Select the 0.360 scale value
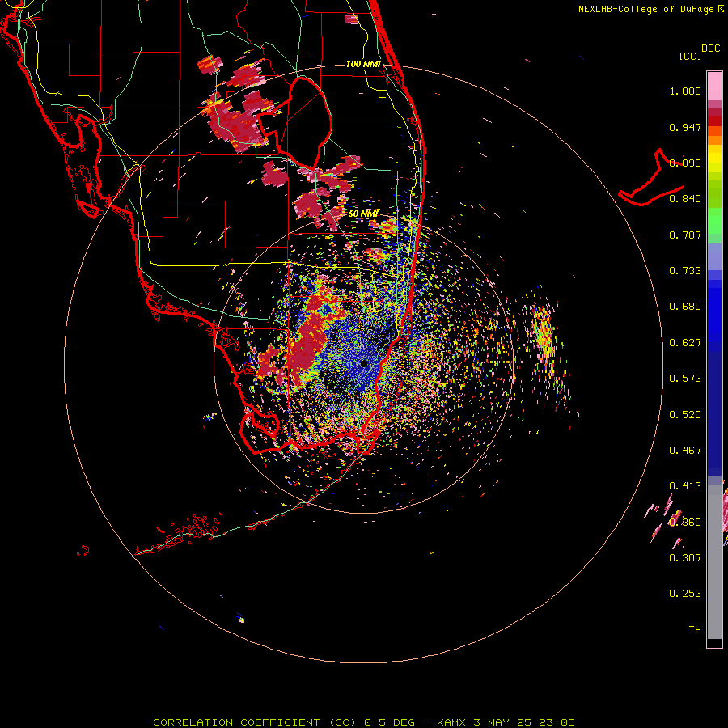This screenshot has height=728, width=728. coord(685,523)
